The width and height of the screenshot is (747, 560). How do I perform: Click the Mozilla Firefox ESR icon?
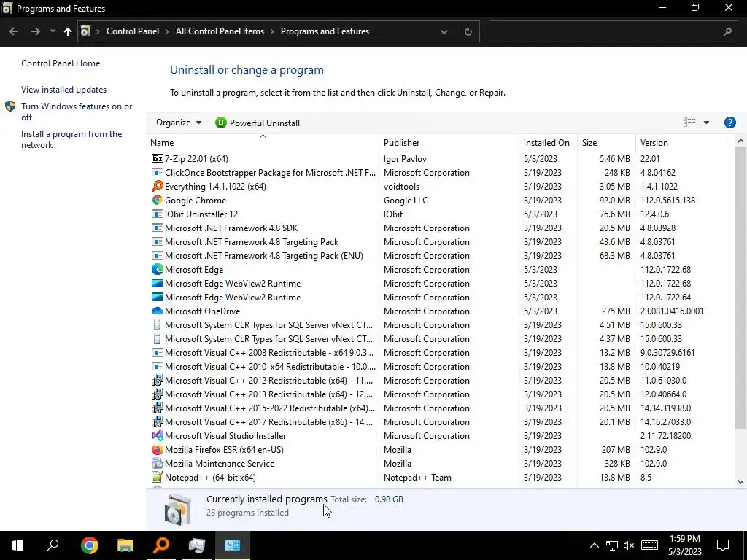point(158,449)
